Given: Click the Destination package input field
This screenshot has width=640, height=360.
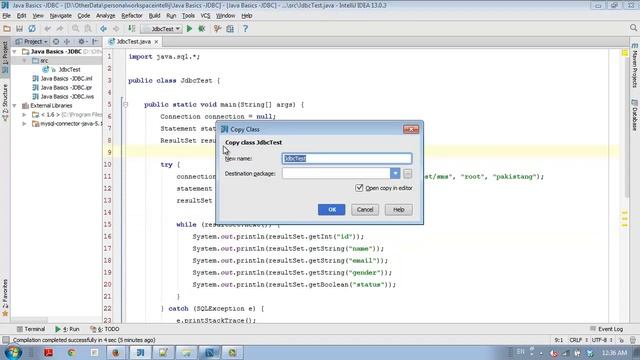Looking at the screenshot, I should 336,173.
